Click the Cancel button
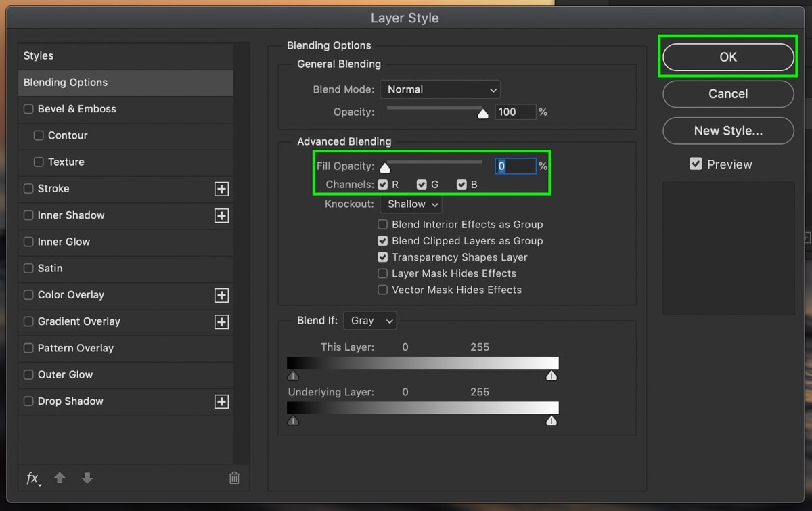Viewport: 812px width, 511px height. [728, 94]
